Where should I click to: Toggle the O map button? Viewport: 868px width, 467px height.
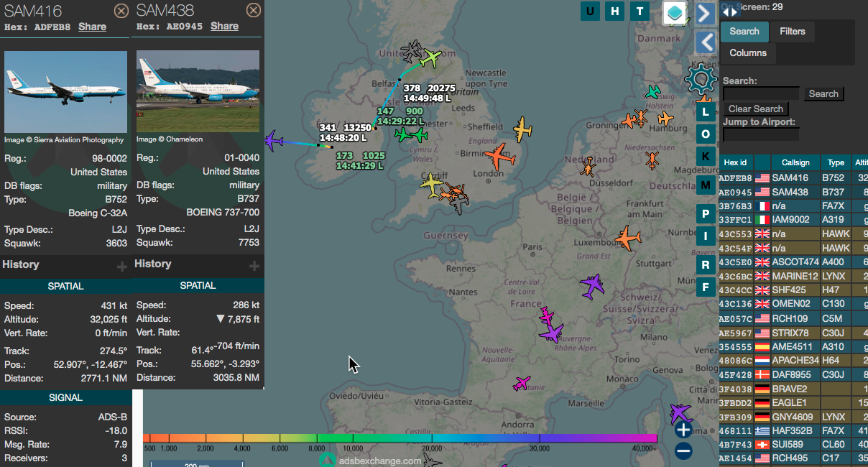(706, 134)
